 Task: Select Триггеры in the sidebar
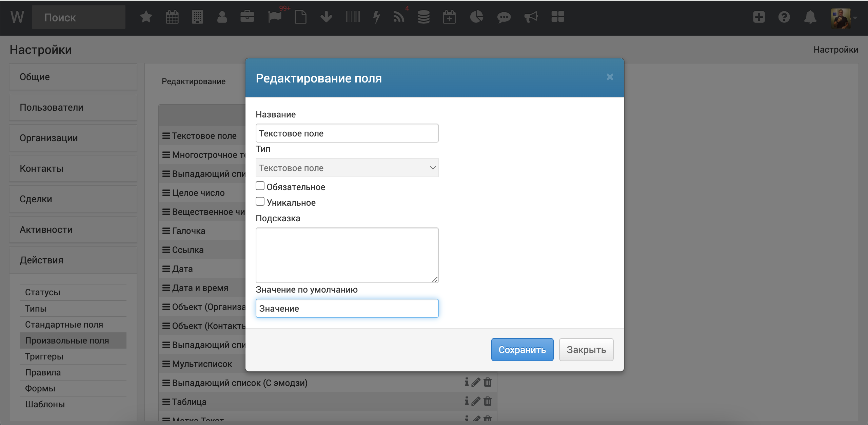[x=44, y=356]
